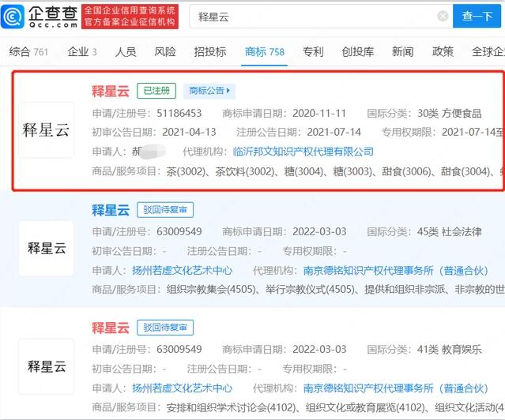Click 驳回待复审 tag on 45类 result
The width and height of the screenshot is (505, 420).
[x=165, y=210]
